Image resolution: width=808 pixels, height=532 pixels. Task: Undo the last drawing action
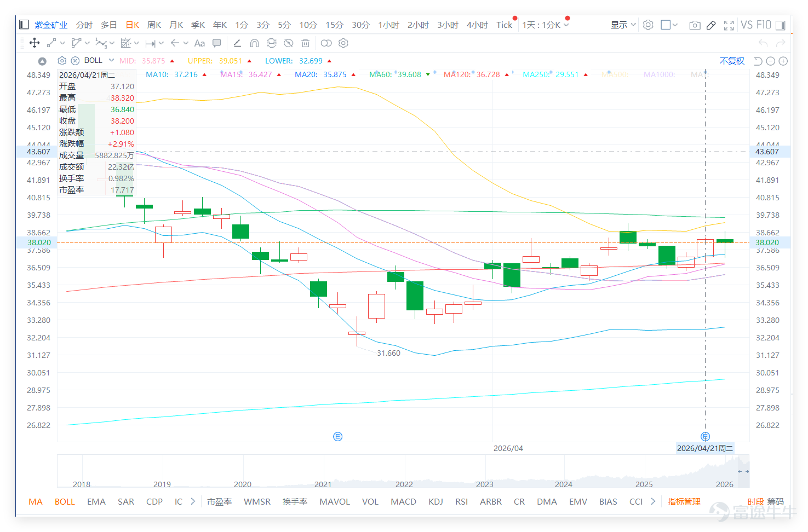coord(763,43)
